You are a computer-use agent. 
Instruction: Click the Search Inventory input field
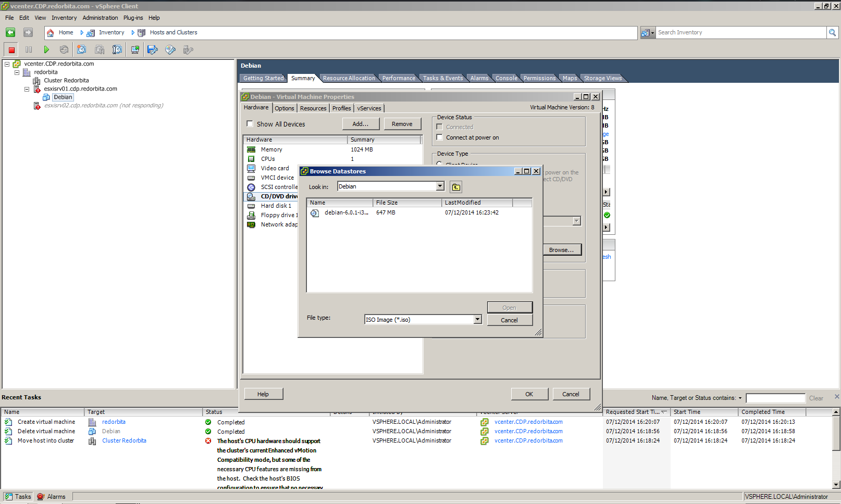pos(740,33)
